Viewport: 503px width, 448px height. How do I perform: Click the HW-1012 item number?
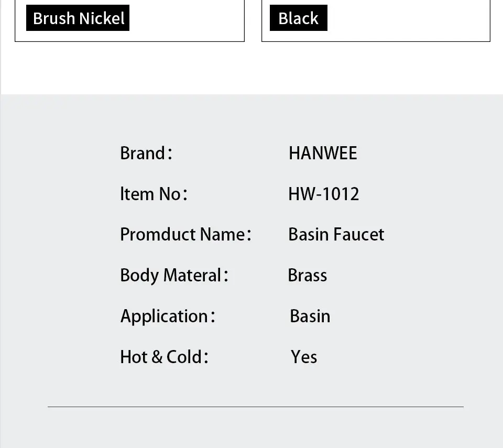click(323, 194)
